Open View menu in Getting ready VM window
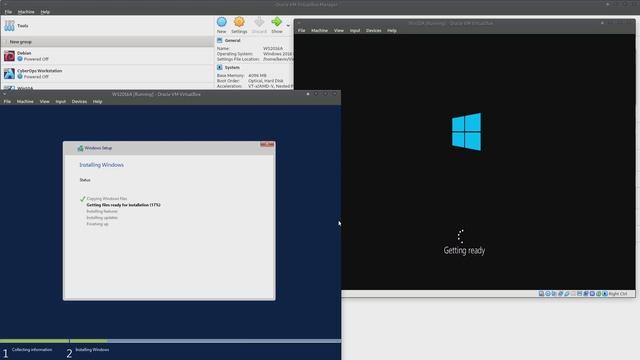The height and width of the screenshot is (360, 640). pyautogui.click(x=339, y=30)
